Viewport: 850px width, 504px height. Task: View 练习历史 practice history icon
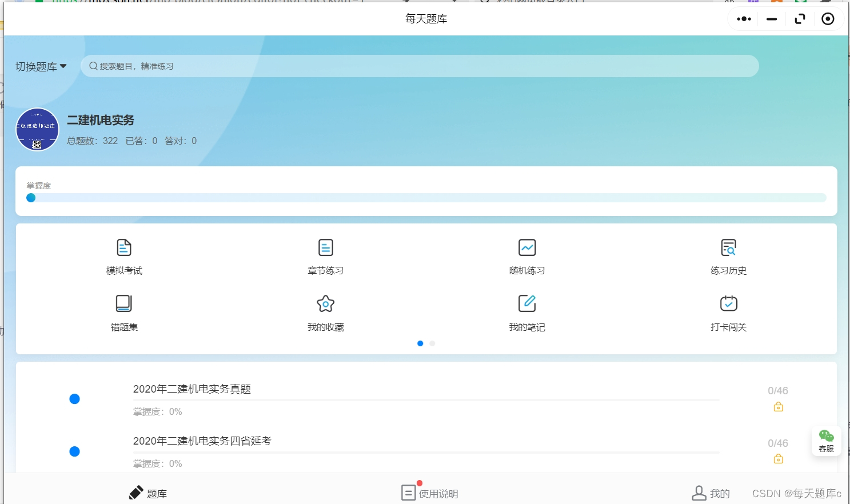[x=728, y=247]
